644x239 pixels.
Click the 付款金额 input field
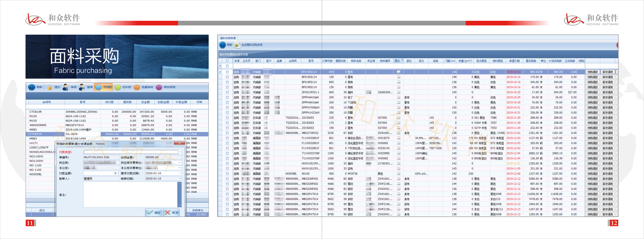pyautogui.click(x=100, y=173)
